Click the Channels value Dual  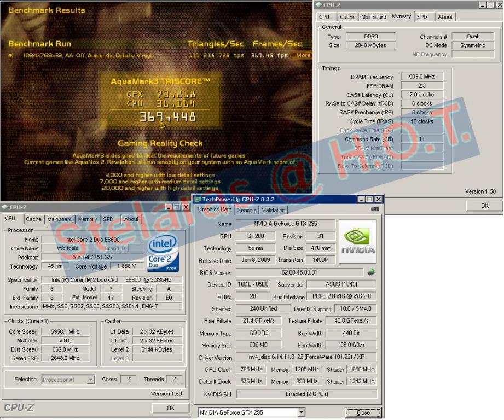click(x=472, y=36)
